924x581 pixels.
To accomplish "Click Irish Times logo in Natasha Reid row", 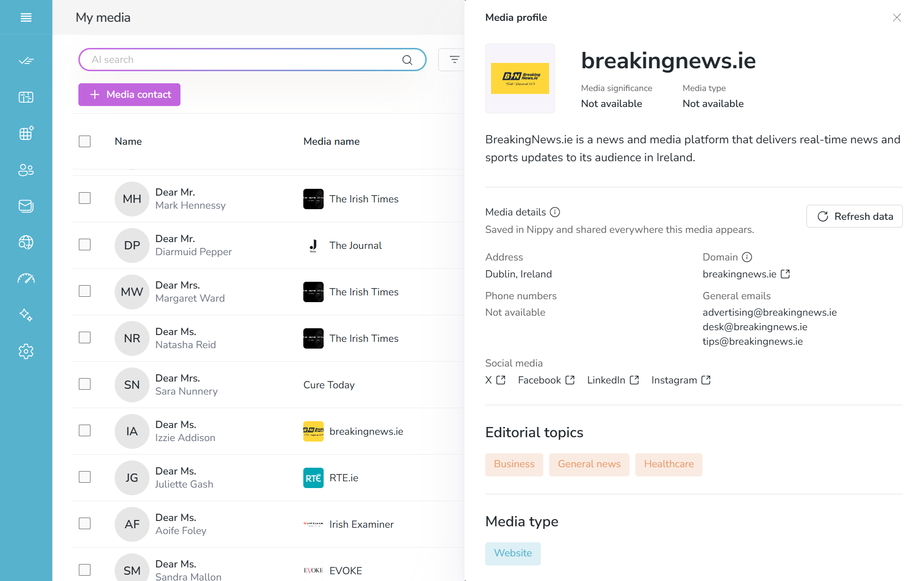I will (313, 338).
